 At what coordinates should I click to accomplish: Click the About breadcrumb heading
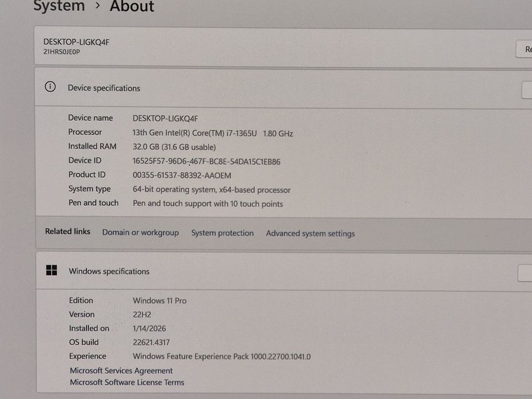click(132, 6)
